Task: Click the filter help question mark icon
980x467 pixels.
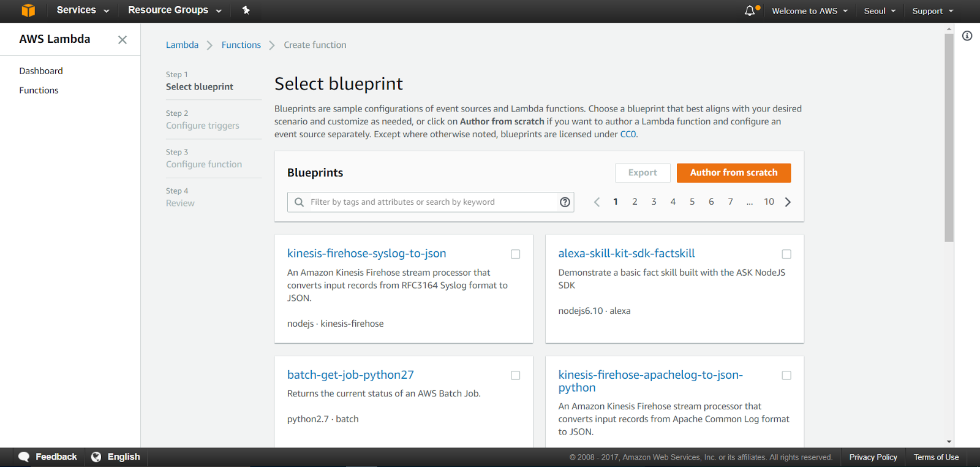Action: point(565,202)
